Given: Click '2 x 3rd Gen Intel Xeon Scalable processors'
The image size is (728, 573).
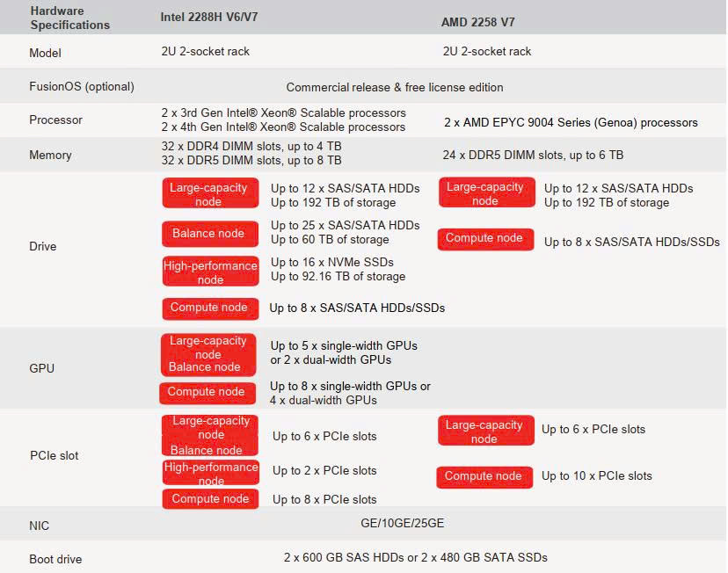Looking at the screenshot, I should tap(283, 112).
